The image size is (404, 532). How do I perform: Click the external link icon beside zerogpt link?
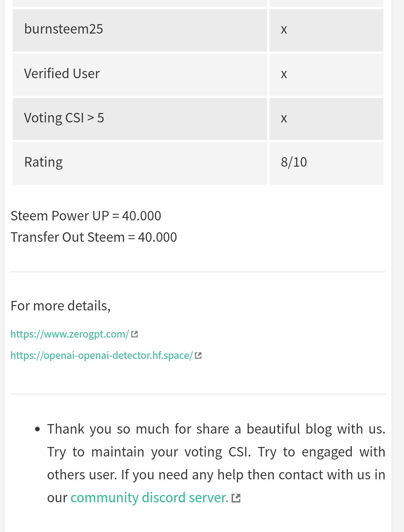point(134,334)
